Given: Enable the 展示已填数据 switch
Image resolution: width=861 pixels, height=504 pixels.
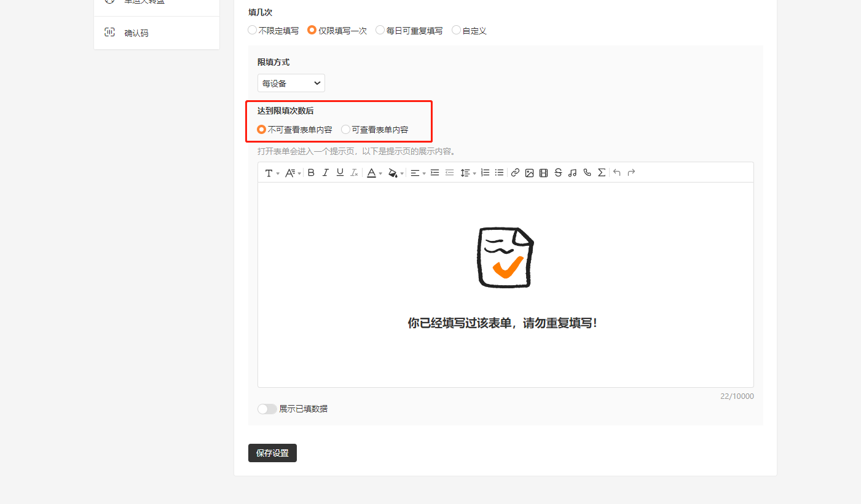Looking at the screenshot, I should tap(267, 409).
